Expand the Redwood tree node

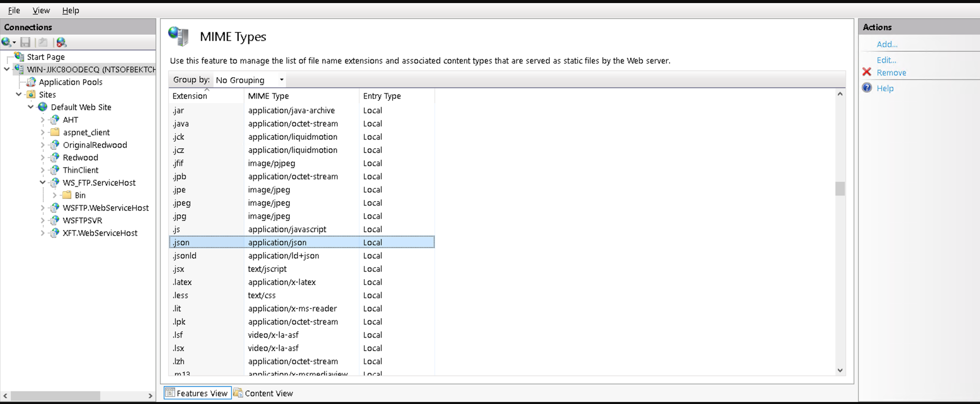point(43,158)
